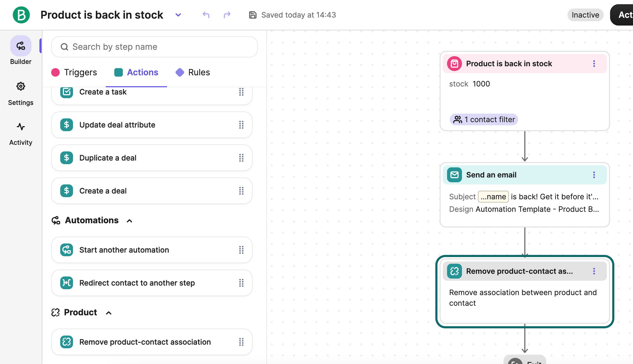Click the Search by step name field

coord(155,47)
